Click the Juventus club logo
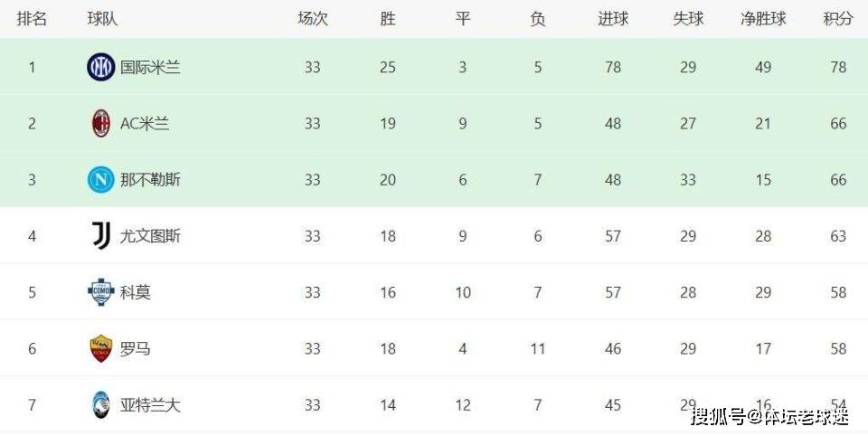 [100, 236]
